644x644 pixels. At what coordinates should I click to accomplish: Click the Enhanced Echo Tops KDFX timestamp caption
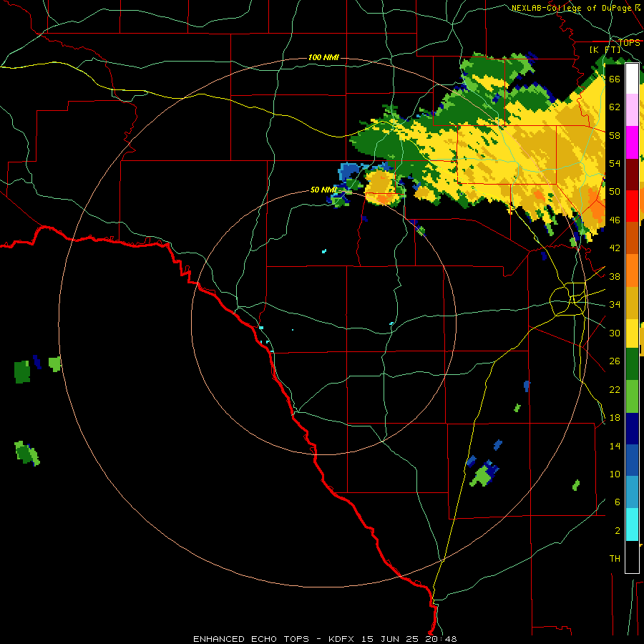(325, 639)
